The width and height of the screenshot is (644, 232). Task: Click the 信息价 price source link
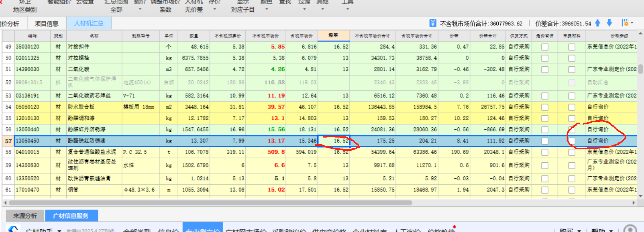168,230
